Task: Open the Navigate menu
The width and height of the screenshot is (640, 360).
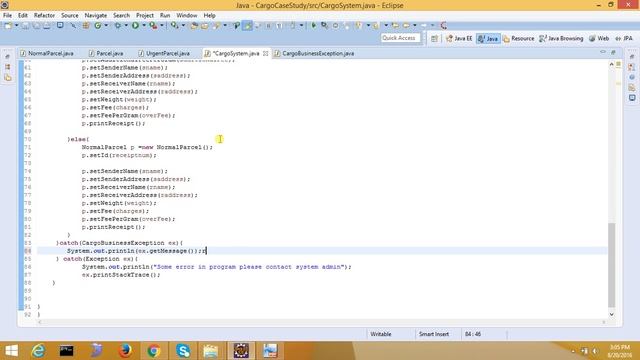Action: 96,15
